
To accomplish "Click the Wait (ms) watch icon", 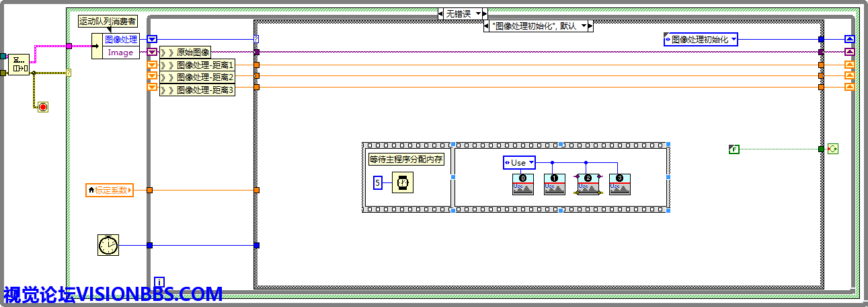I will (x=403, y=182).
